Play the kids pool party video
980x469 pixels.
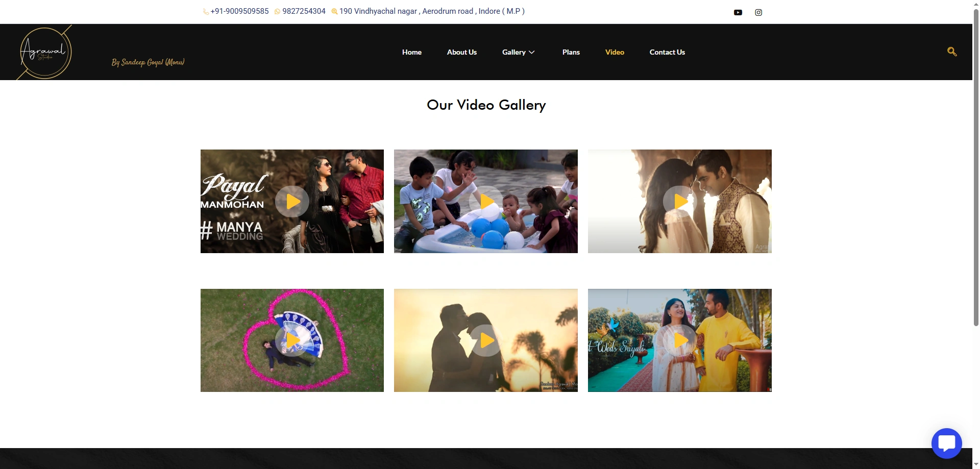point(486,202)
